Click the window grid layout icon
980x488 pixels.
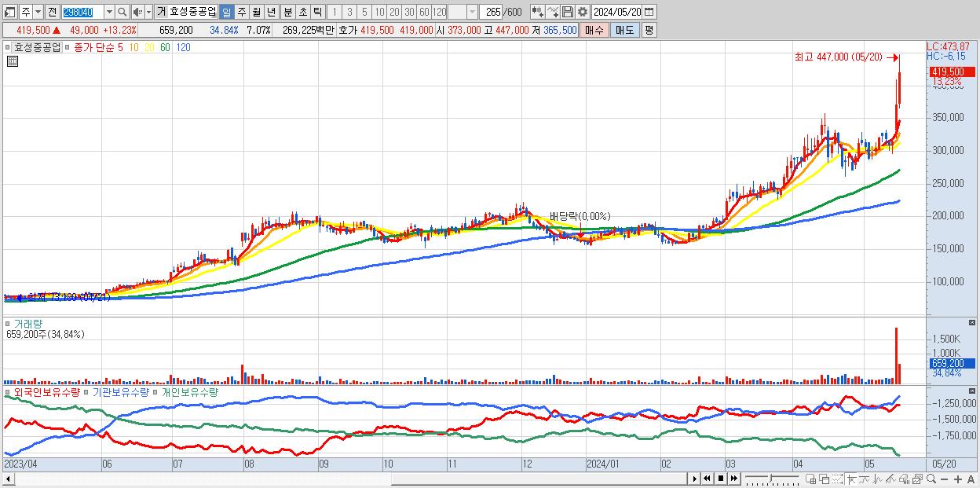[x=811, y=479]
